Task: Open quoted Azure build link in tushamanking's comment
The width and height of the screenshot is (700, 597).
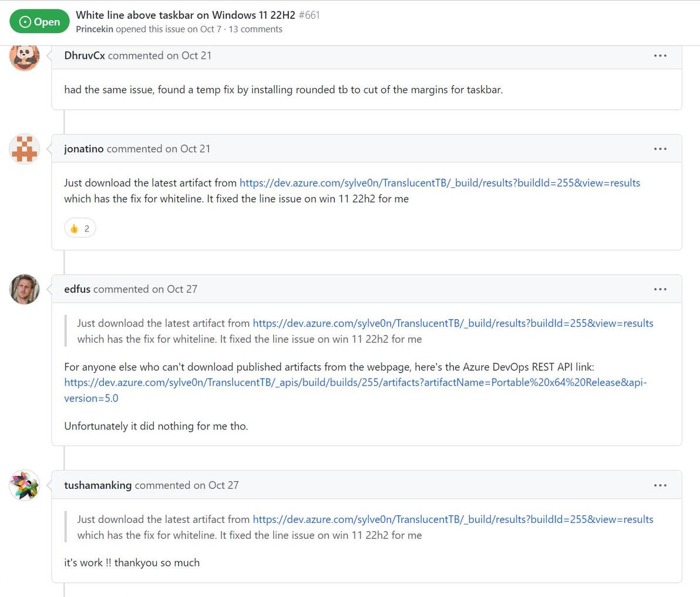Action: (453, 519)
